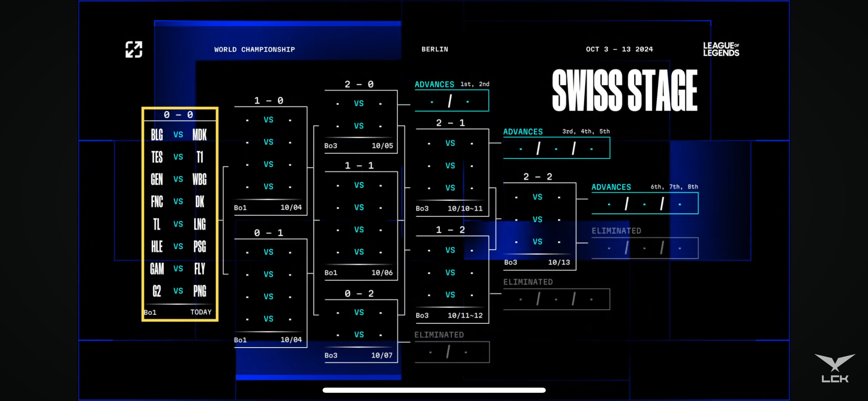Select the TL team name
868x401 pixels.
coord(157,224)
